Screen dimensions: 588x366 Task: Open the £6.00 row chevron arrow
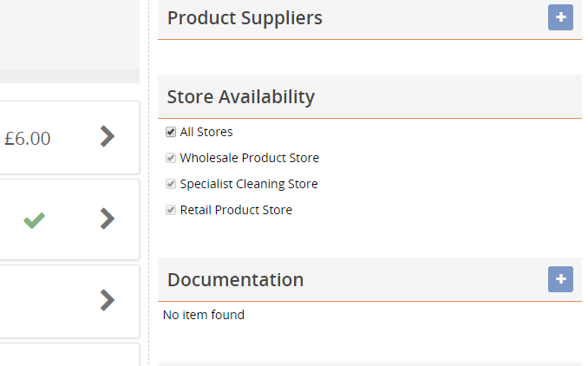pyautogui.click(x=107, y=136)
